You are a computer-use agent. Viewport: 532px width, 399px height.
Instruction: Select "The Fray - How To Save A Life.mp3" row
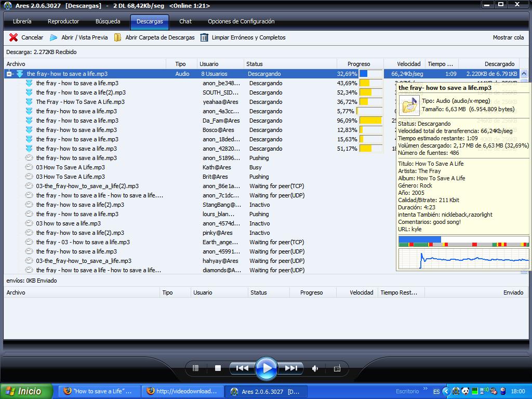tap(80, 102)
